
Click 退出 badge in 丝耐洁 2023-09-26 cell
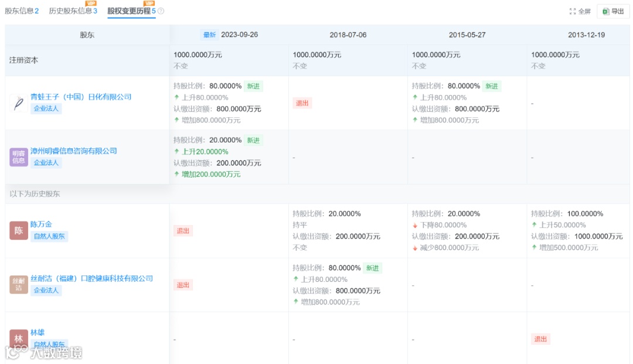183,285
